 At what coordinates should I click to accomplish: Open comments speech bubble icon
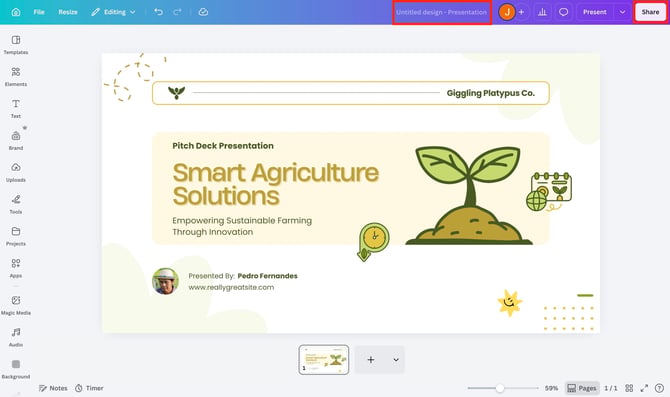pyautogui.click(x=564, y=12)
